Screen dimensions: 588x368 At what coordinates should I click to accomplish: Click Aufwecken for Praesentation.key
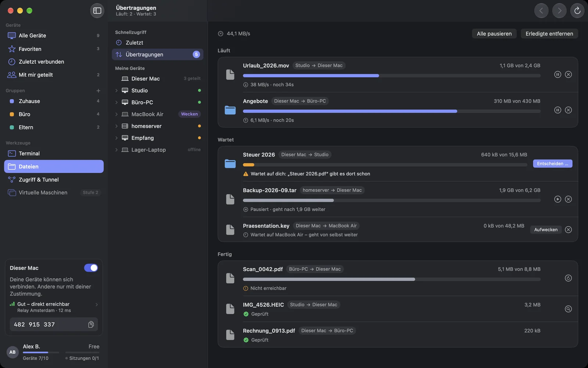coord(546,230)
